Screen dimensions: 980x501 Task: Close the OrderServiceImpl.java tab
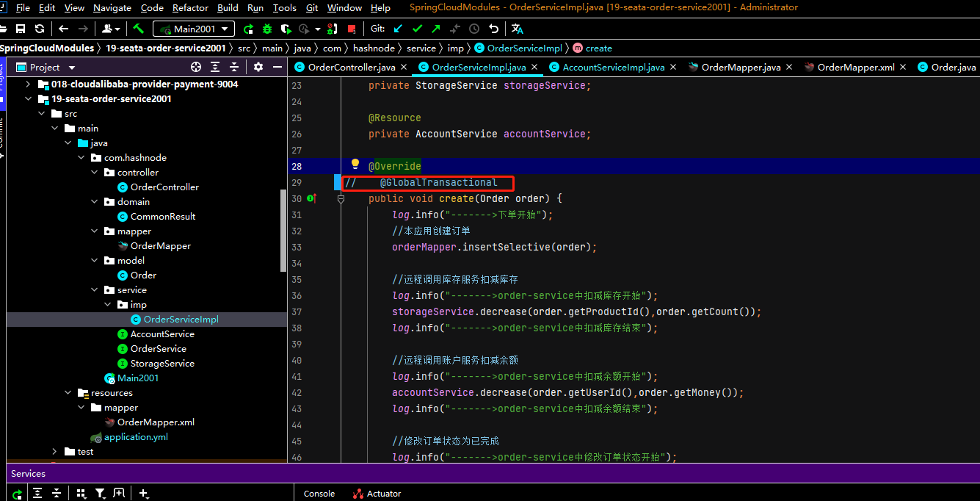click(534, 67)
